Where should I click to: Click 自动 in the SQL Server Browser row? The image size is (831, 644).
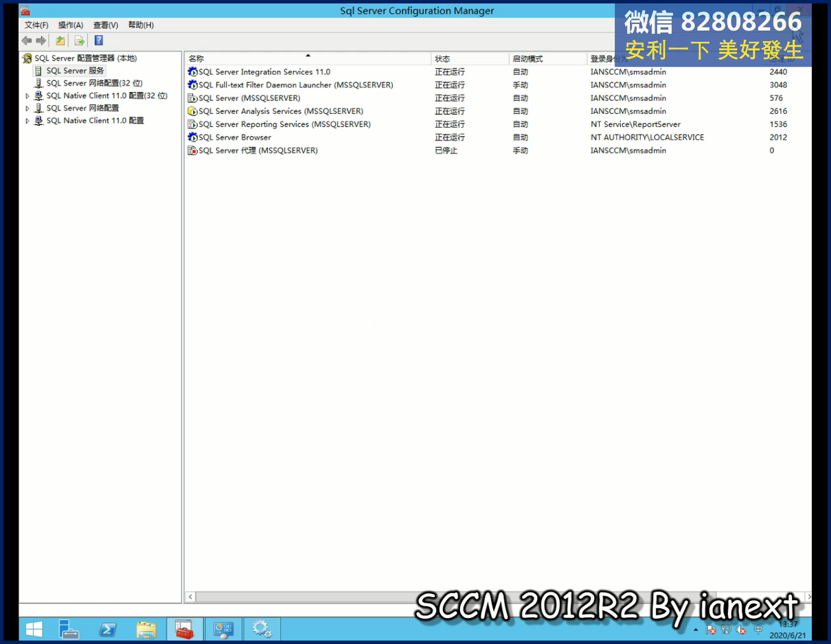tap(521, 137)
